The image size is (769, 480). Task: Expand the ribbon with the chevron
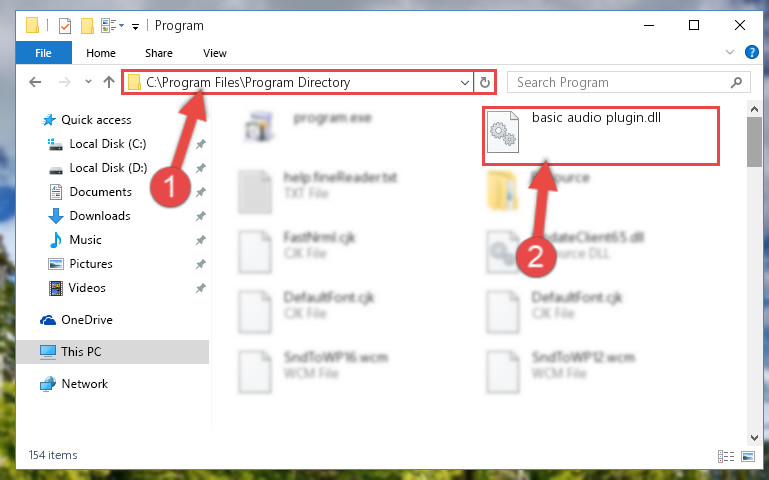click(730, 52)
